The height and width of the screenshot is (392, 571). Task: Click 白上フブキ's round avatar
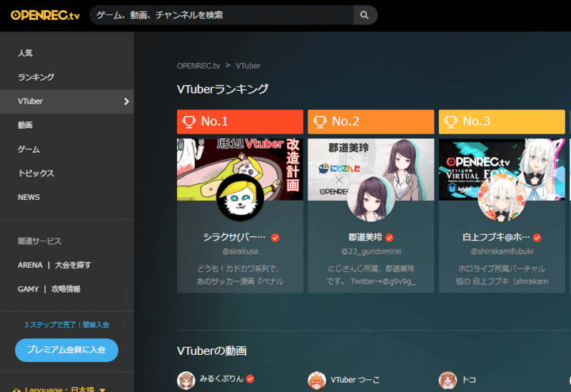point(502,198)
